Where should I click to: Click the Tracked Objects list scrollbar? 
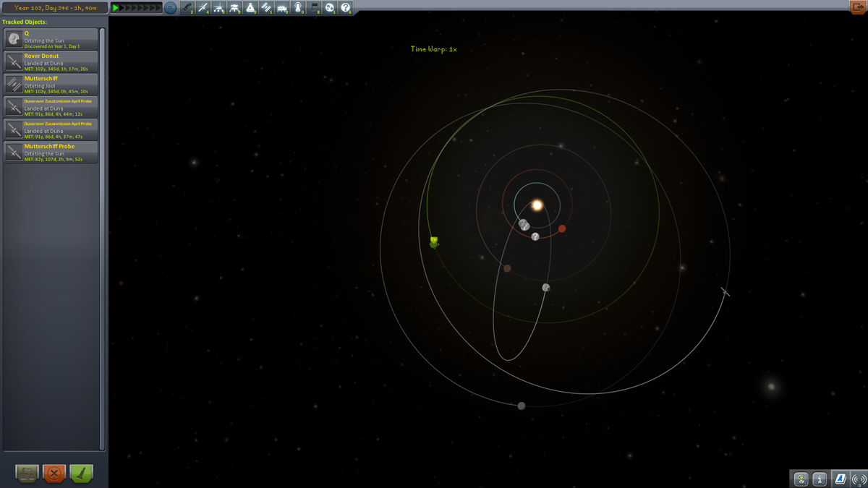click(x=102, y=239)
